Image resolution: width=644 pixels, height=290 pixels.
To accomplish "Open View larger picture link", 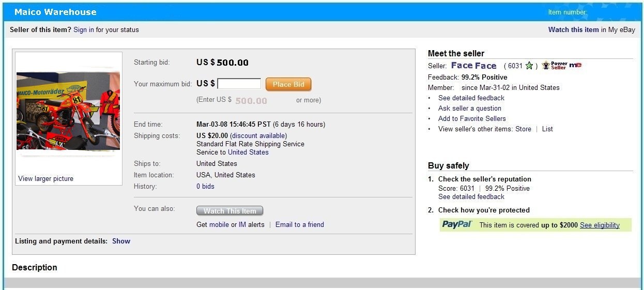I will [x=45, y=178].
